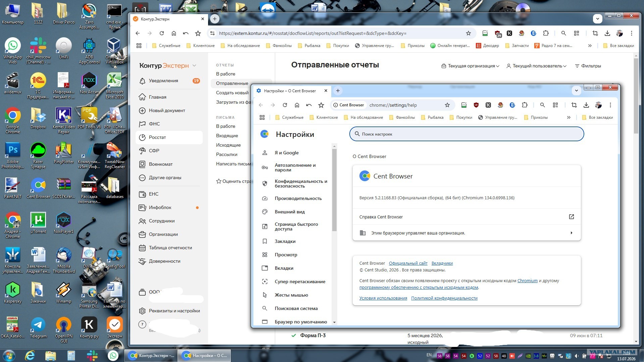Open Внешний вид settings section
This screenshot has width=644, height=362.
click(290, 212)
